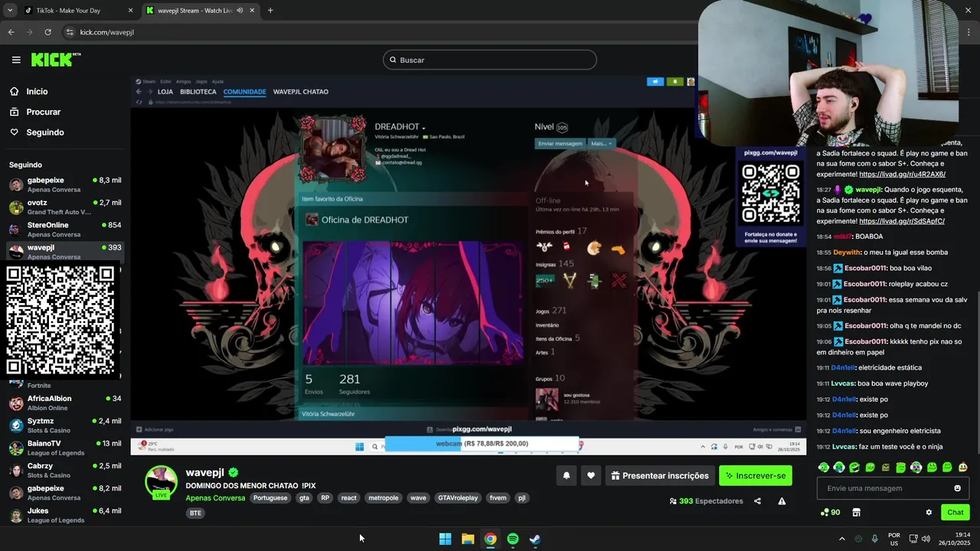The height and width of the screenshot is (551, 980).
Task: Toggle the notification bell for wavepjl
Action: (x=567, y=475)
